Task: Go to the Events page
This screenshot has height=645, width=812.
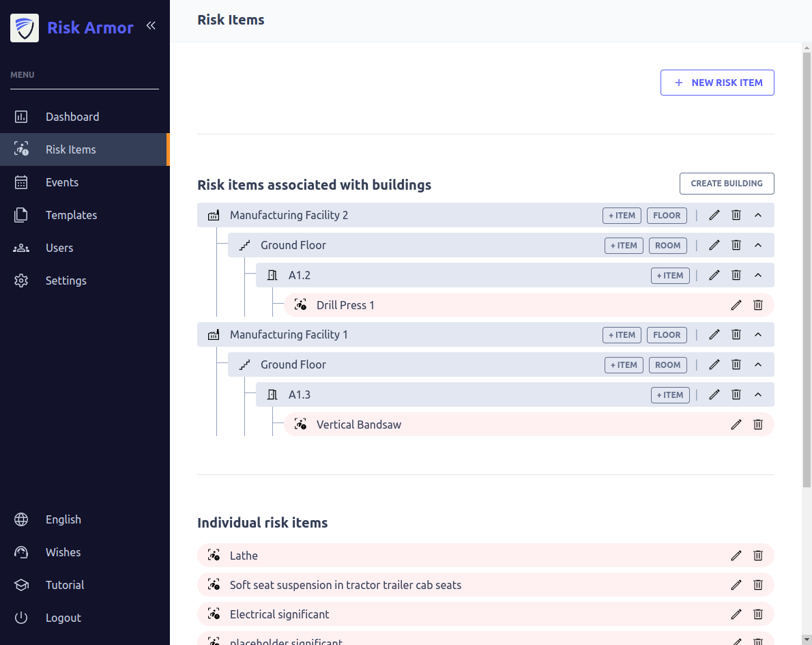Action: 62,182
